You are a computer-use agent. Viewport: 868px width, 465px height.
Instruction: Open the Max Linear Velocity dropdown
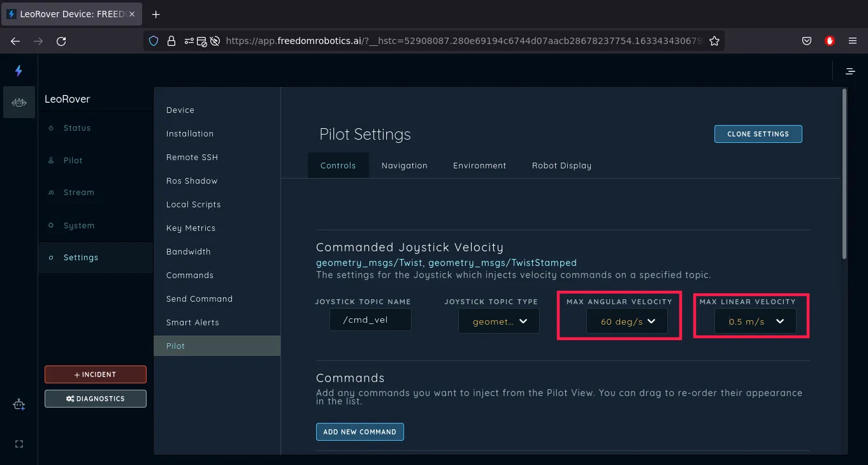[755, 321]
